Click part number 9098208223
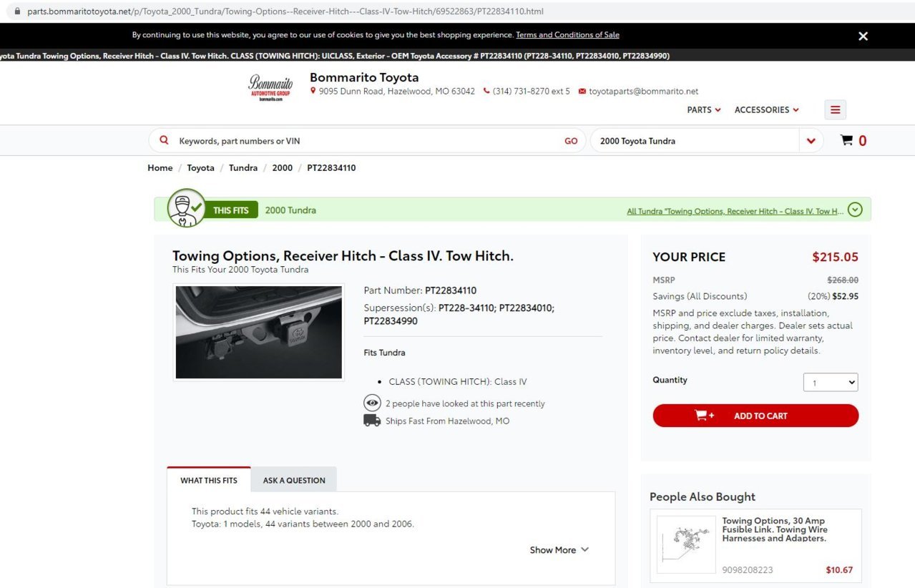This screenshot has height=588, width=915. pos(748,570)
